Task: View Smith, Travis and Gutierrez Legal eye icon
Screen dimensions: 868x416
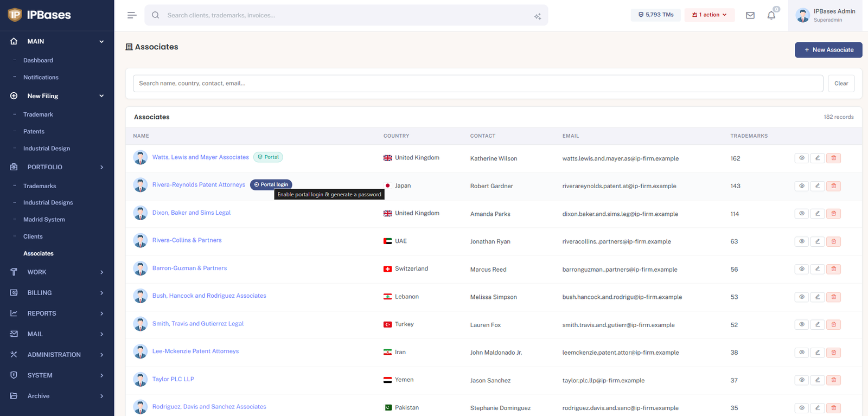Action: 802,324
